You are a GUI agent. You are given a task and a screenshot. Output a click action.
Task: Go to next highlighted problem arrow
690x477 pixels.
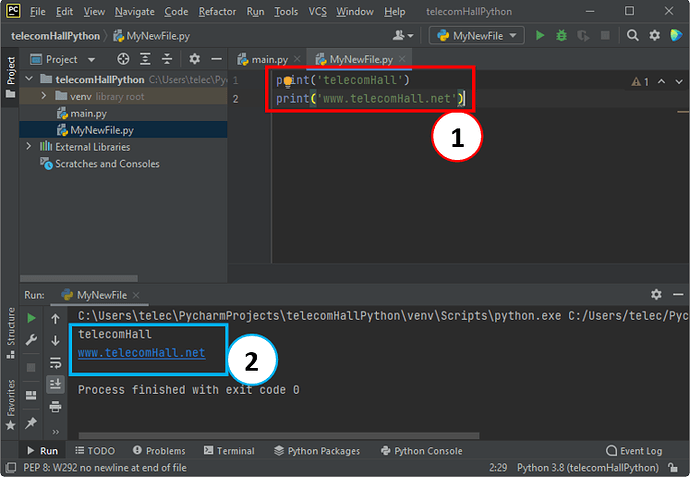tap(679, 82)
